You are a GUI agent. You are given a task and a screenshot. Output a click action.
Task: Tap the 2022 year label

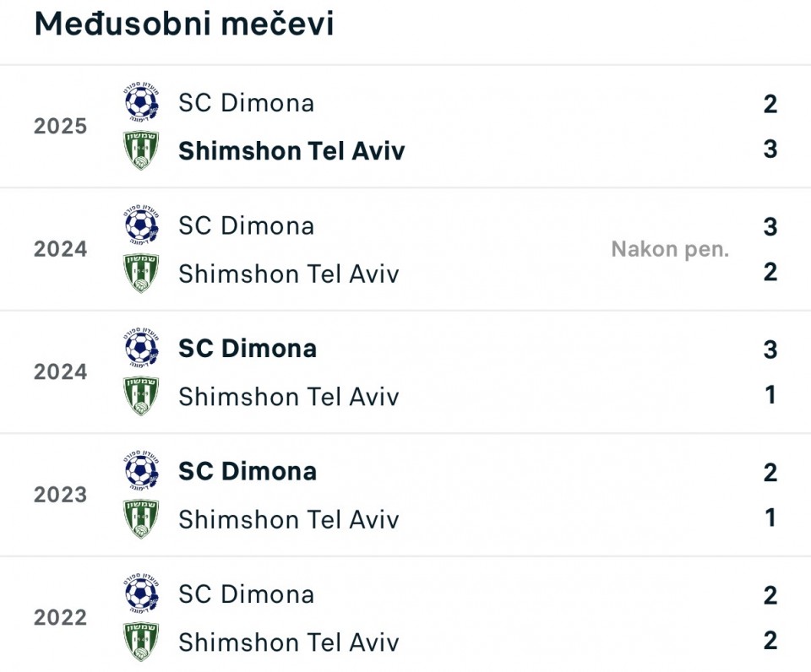coord(60,618)
